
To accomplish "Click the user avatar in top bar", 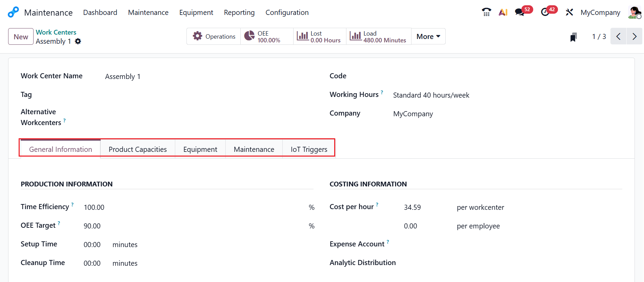I will click(634, 12).
